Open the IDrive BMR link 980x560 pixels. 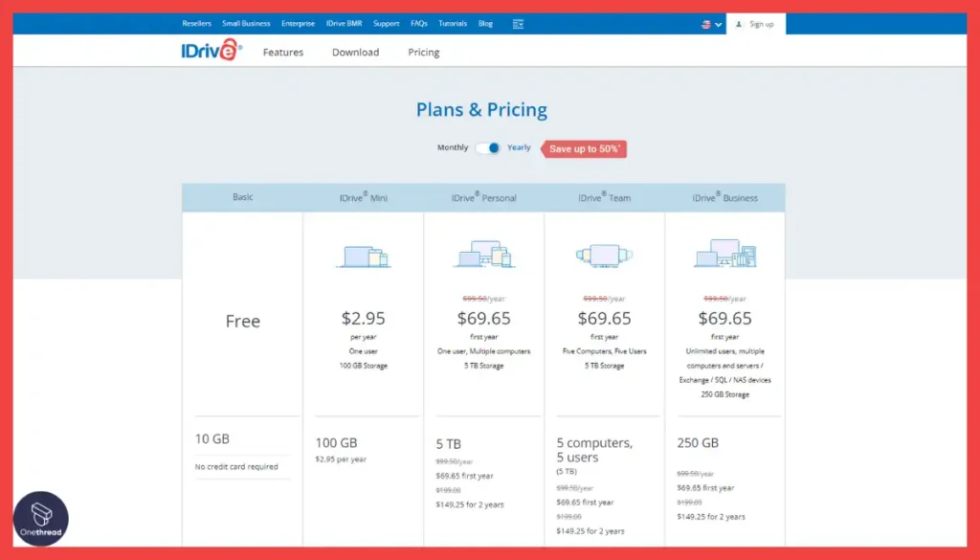(x=344, y=23)
